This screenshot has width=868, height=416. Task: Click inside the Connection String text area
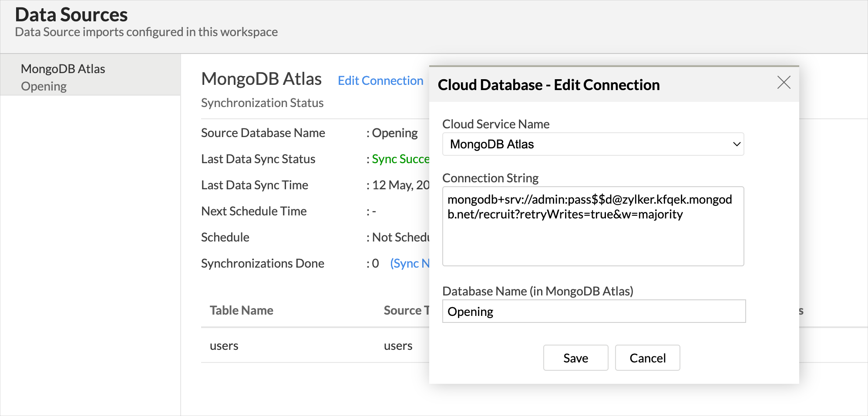tap(593, 226)
